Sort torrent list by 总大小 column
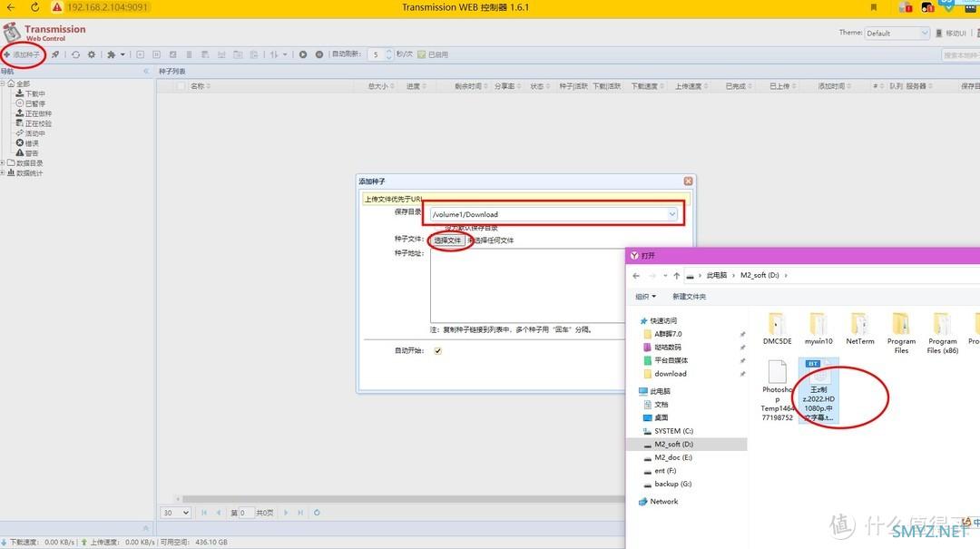This screenshot has width=980, height=549. click(381, 86)
